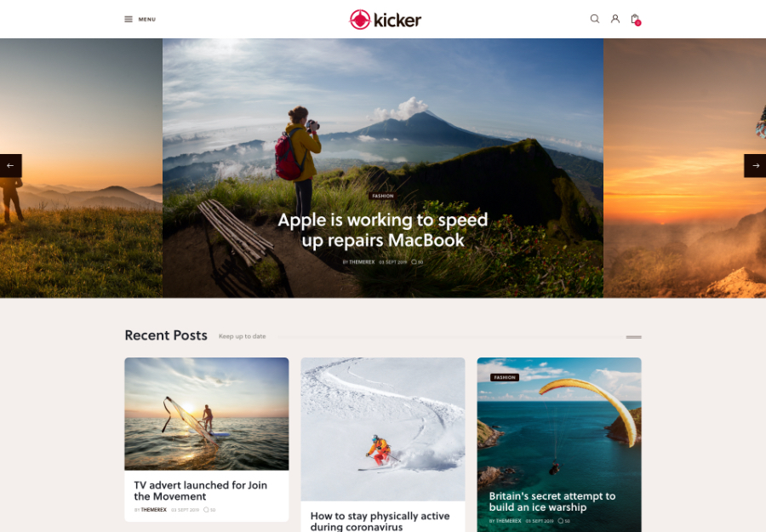This screenshot has height=532, width=766.
Task: Click the search magnifier icon
Action: click(x=595, y=19)
